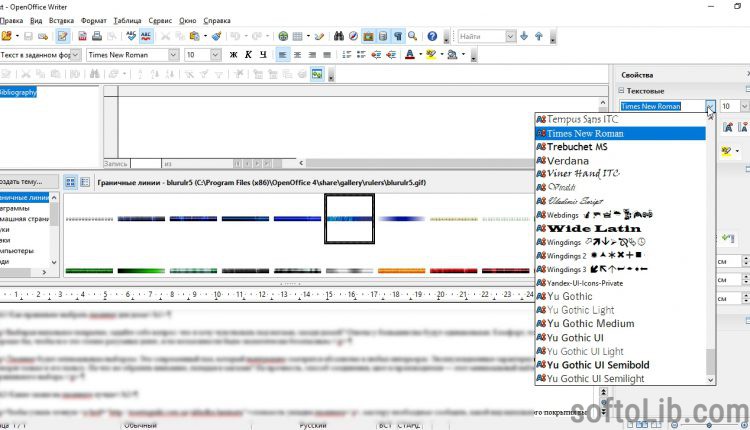Click the Insert Table icon

(298, 36)
